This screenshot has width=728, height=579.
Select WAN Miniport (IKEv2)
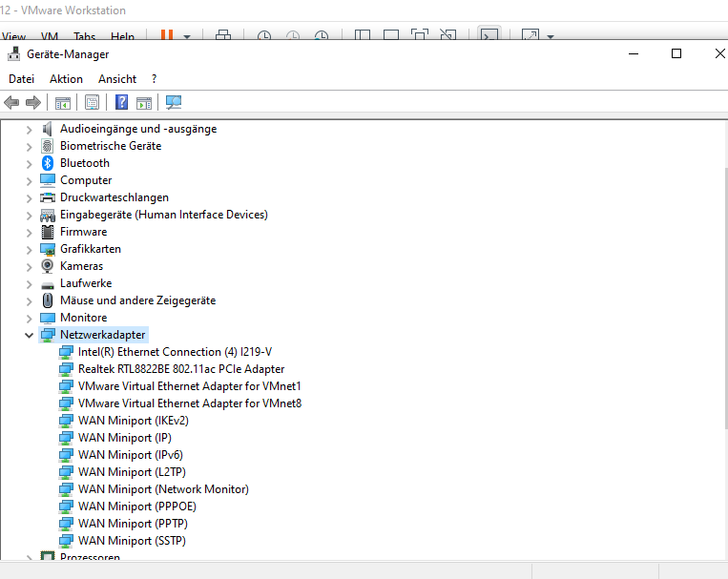tap(134, 421)
